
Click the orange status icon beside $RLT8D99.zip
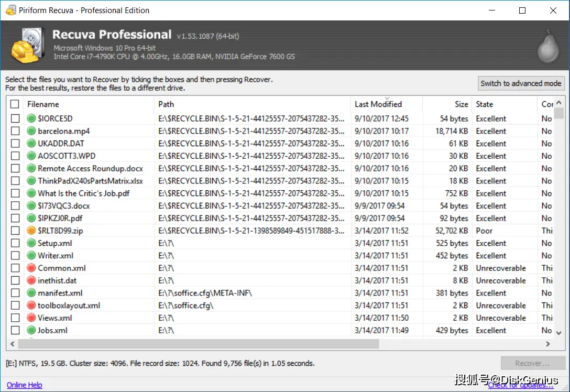(31, 231)
